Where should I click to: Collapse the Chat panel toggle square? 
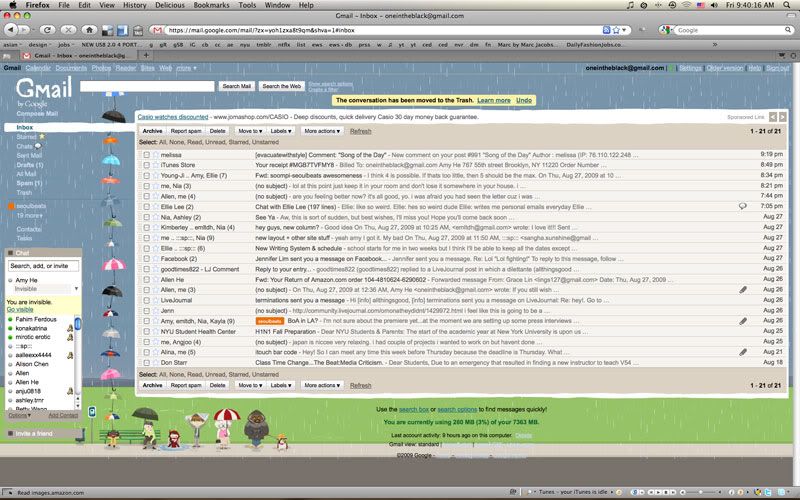[10, 253]
